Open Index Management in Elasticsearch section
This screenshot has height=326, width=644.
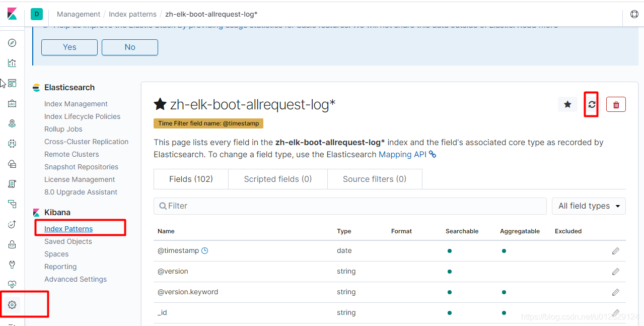[76, 104]
